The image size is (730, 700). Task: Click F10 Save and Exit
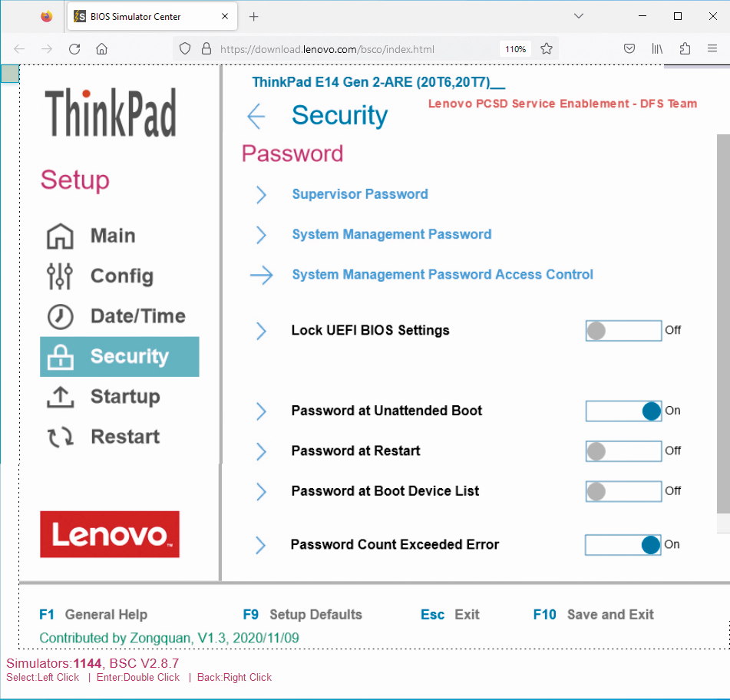pos(593,615)
